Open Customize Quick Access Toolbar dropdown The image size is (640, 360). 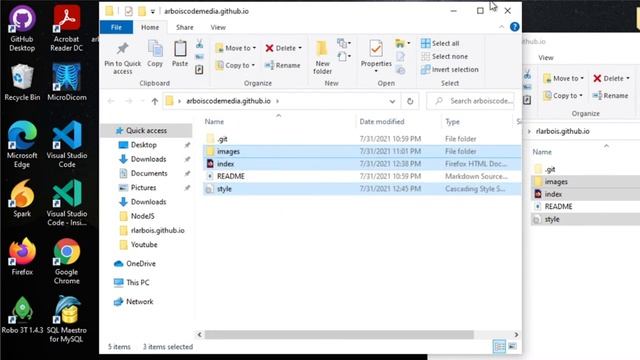[153, 11]
